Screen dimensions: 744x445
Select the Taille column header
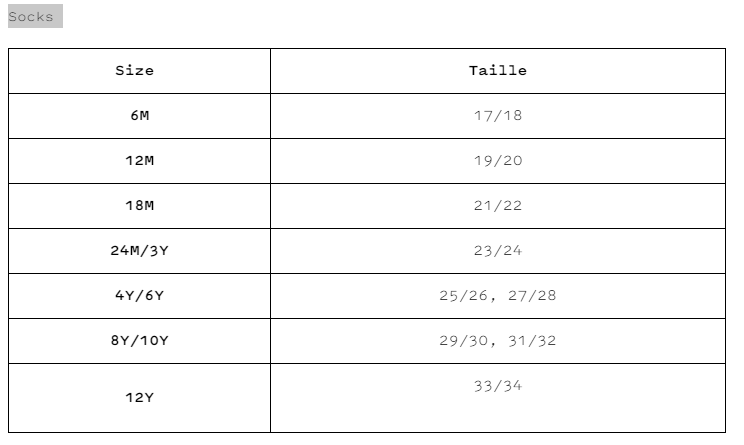pyautogui.click(x=497, y=71)
